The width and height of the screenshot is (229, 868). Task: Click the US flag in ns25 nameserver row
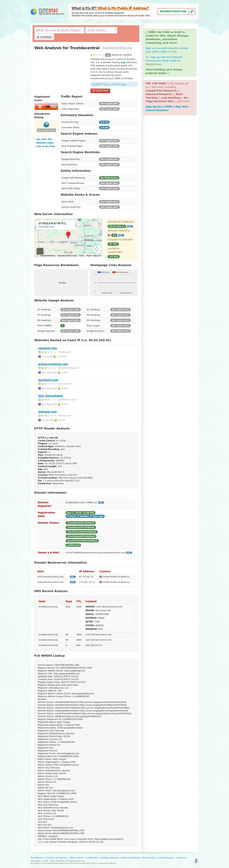coord(101,577)
